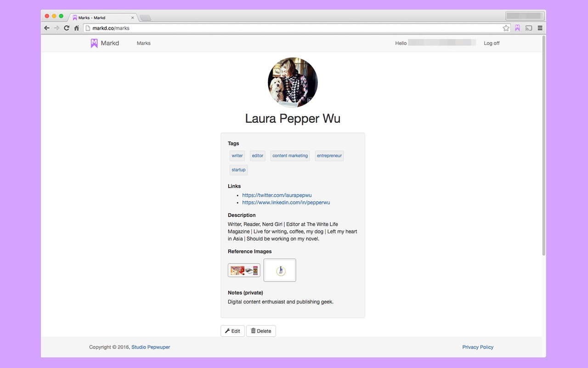Click the Reference Images label
Viewport: 588px width, 368px height.
tap(249, 251)
